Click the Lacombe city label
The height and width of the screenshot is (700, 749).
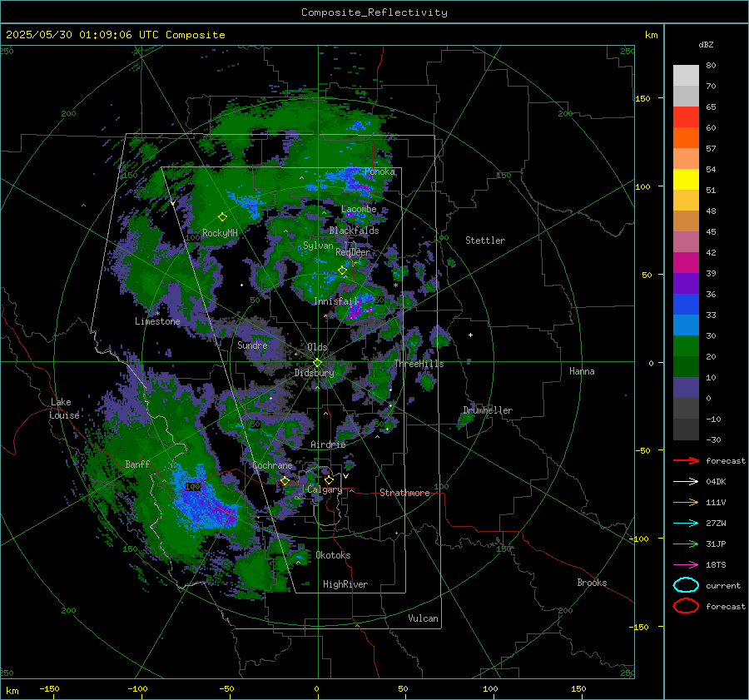[x=359, y=209]
